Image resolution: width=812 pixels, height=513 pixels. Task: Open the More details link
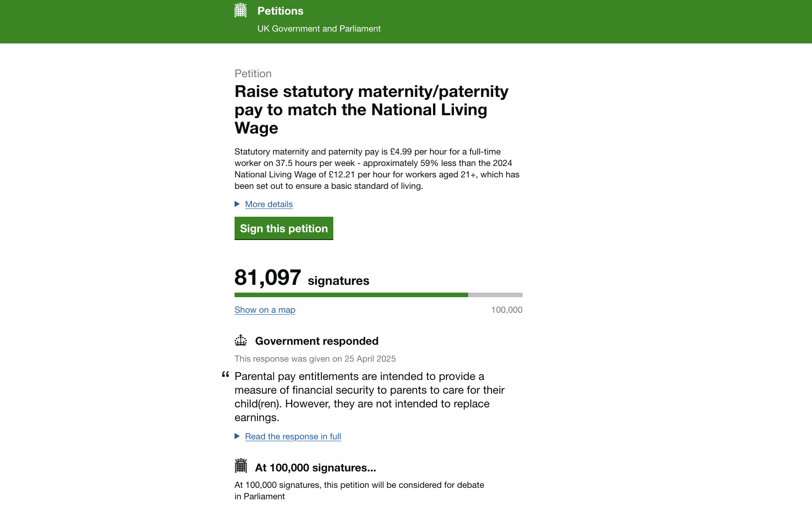pos(269,204)
